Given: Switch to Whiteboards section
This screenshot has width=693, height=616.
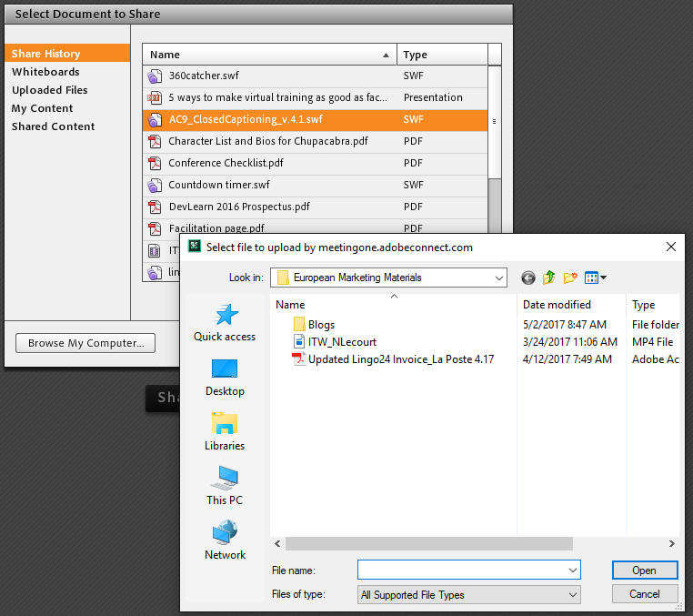Looking at the screenshot, I should [x=45, y=72].
